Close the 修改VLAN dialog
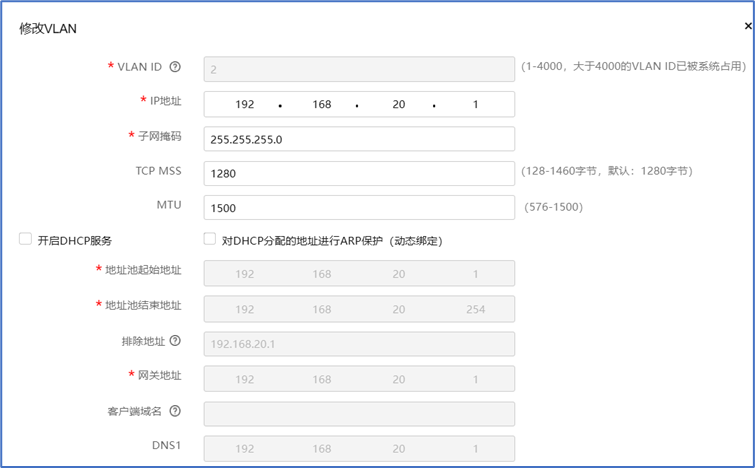Screen dimensions: 755x468 [748, 26]
